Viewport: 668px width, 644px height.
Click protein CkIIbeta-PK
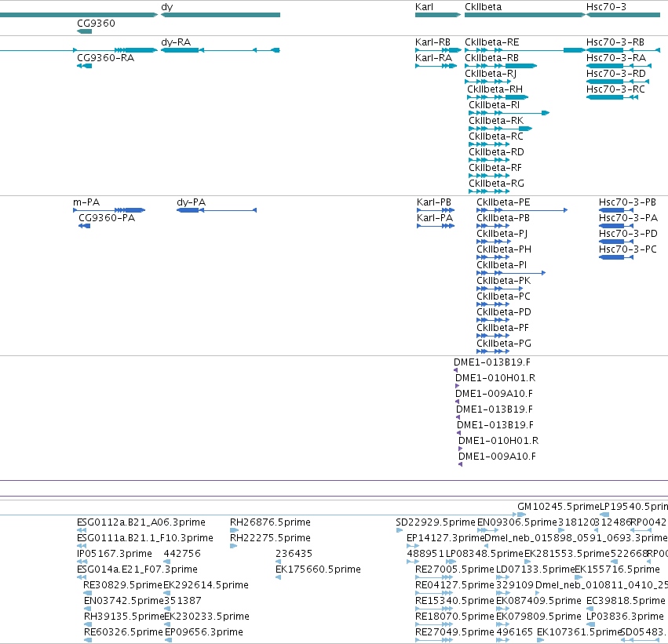503,281
